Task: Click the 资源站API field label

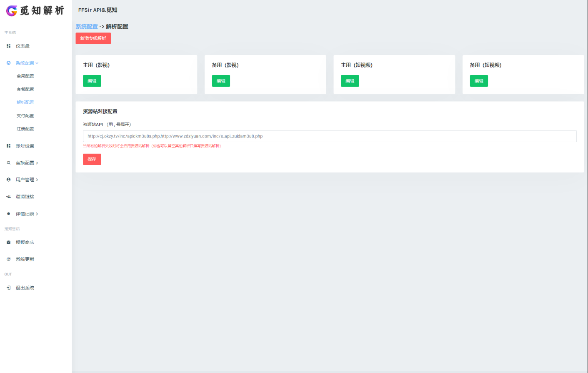Action: click(107, 125)
